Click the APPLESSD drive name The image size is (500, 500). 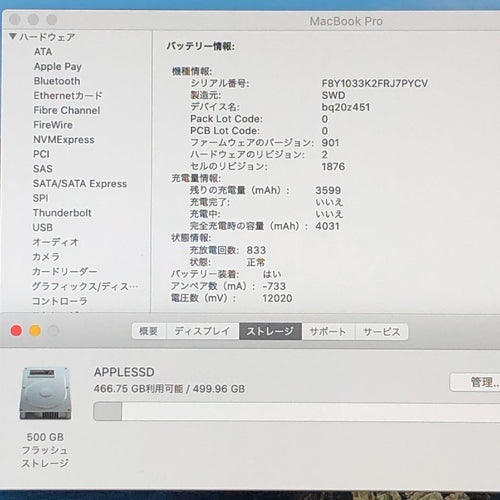point(124,372)
